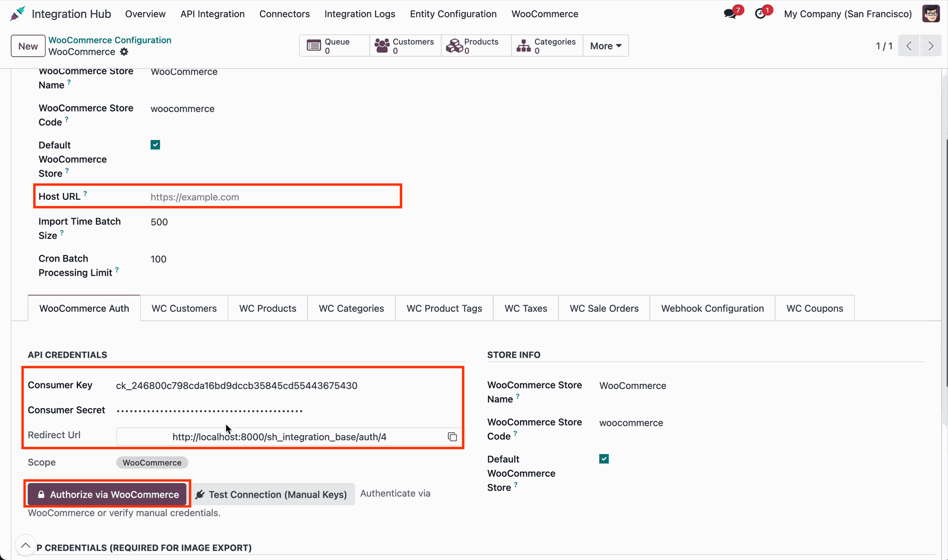The image size is (948, 560).
Task: Click the Cron Batch Processing Limit value 100
Action: (158, 259)
